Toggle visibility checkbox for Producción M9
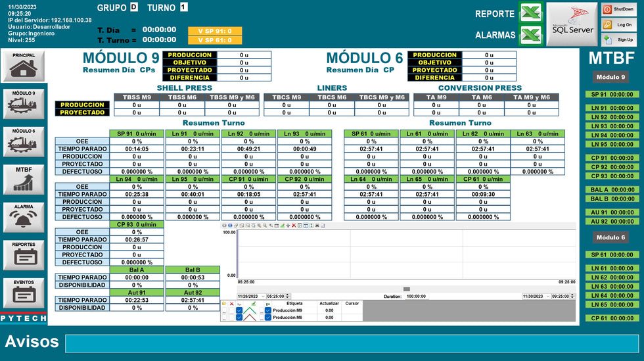The image size is (644, 361). 239,310
